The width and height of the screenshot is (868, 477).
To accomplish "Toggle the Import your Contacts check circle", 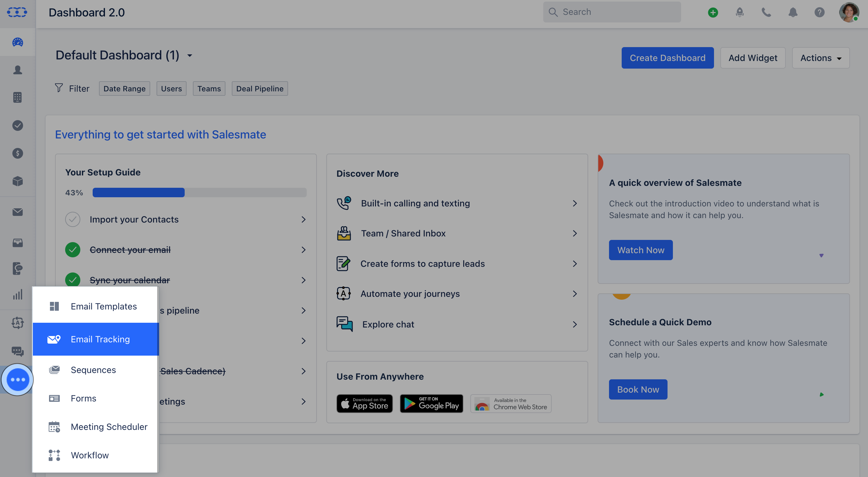I will (72, 219).
